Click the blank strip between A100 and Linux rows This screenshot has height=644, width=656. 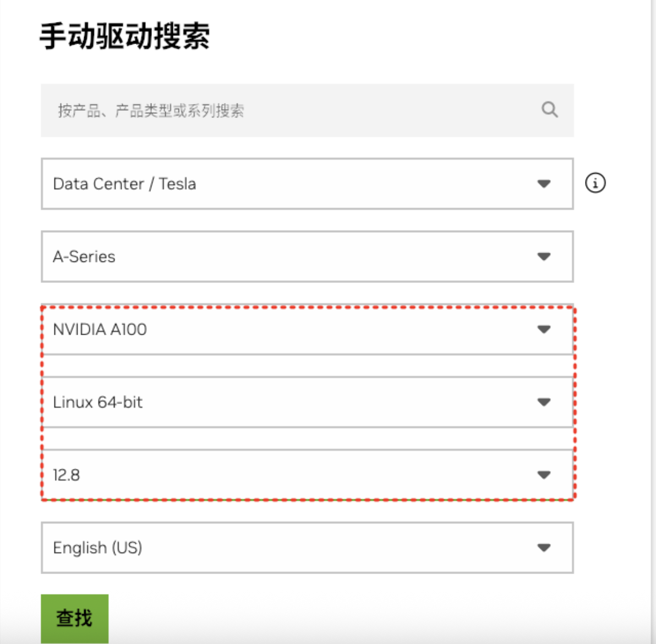click(x=307, y=365)
